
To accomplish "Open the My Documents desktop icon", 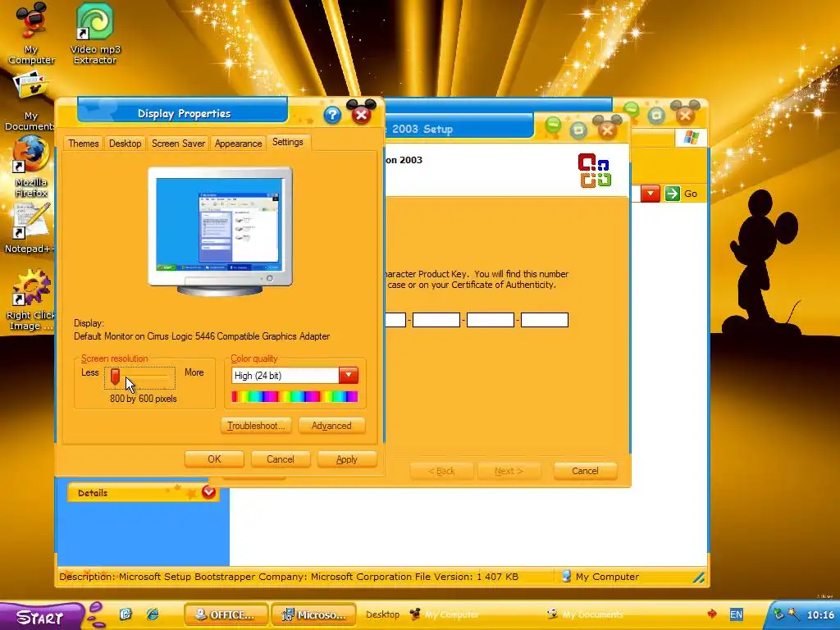I will click(x=30, y=102).
